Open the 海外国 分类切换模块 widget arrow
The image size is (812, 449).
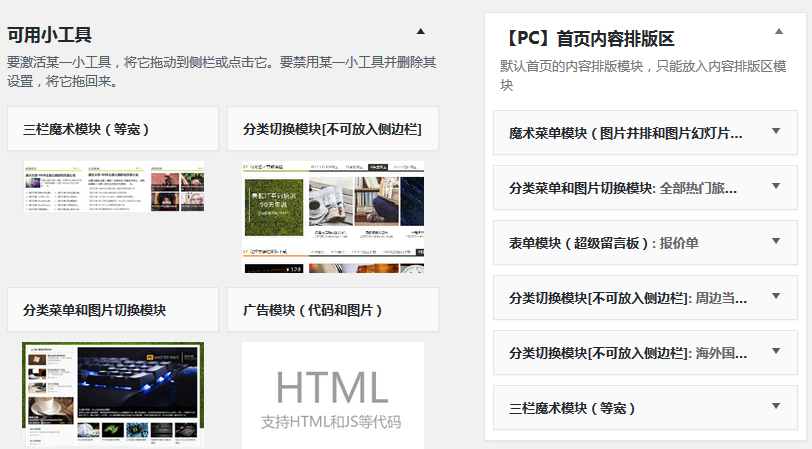click(776, 351)
